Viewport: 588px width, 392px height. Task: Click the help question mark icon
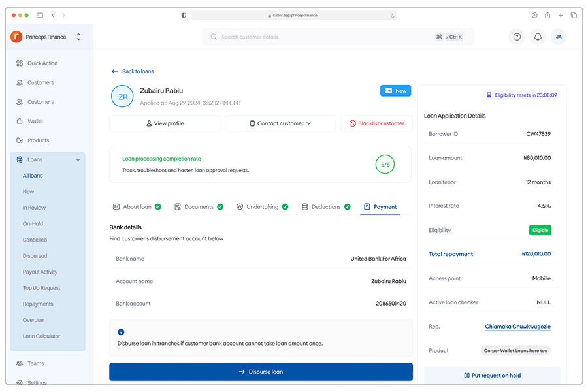517,37
